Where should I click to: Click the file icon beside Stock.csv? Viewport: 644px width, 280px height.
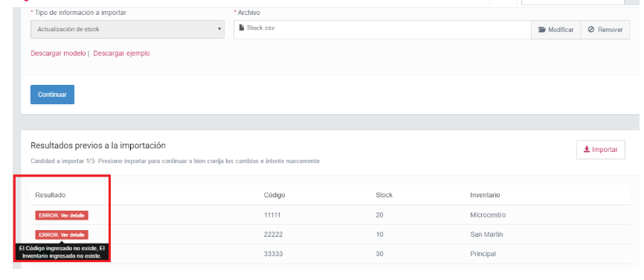(x=242, y=28)
